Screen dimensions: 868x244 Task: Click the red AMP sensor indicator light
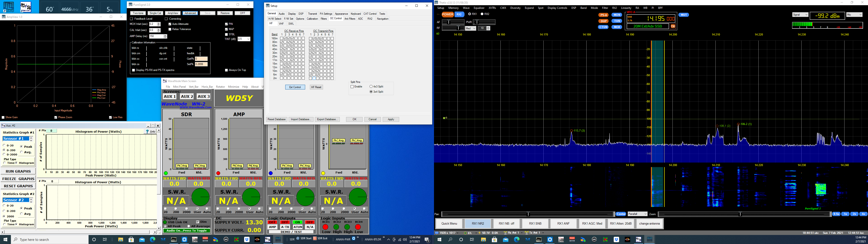tap(218, 173)
